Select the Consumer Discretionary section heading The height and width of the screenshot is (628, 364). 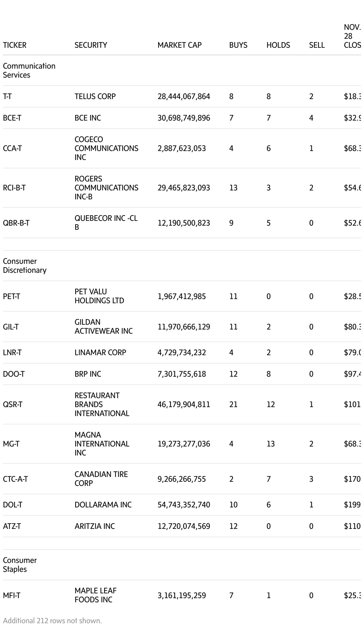pos(24,266)
